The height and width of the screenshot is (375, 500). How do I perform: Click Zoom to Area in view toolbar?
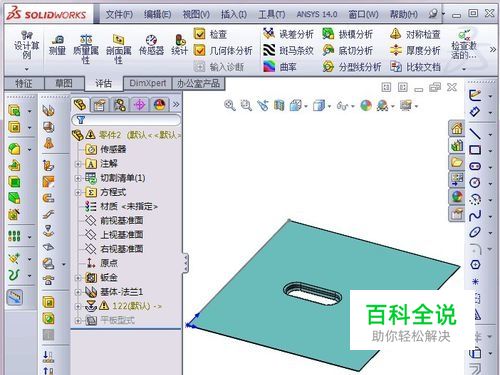pos(246,106)
